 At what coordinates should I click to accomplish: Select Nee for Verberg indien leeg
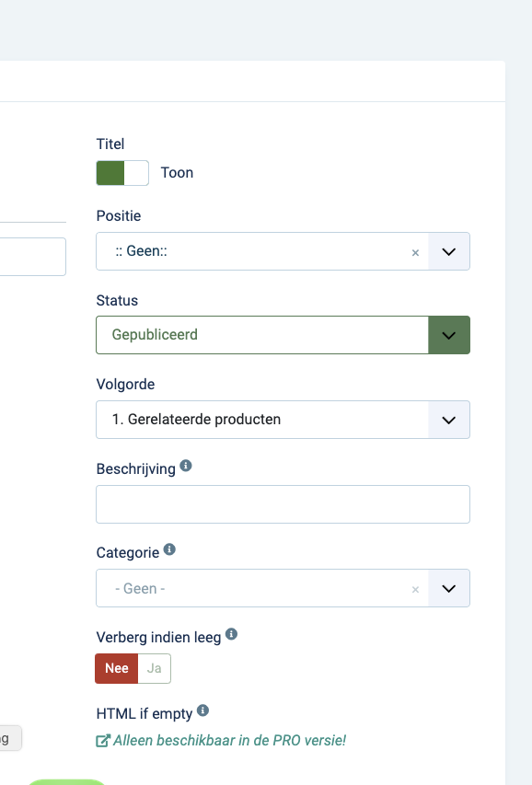coord(117,668)
